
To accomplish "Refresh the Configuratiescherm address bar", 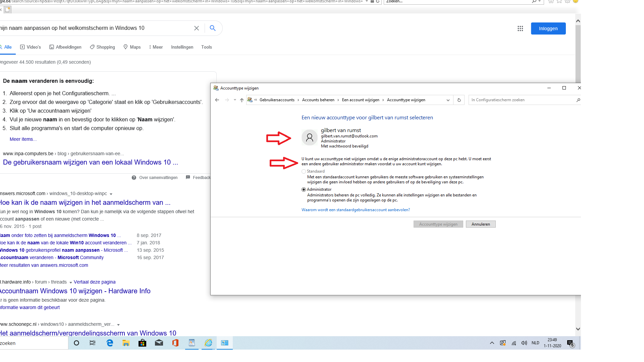I will tap(459, 100).
